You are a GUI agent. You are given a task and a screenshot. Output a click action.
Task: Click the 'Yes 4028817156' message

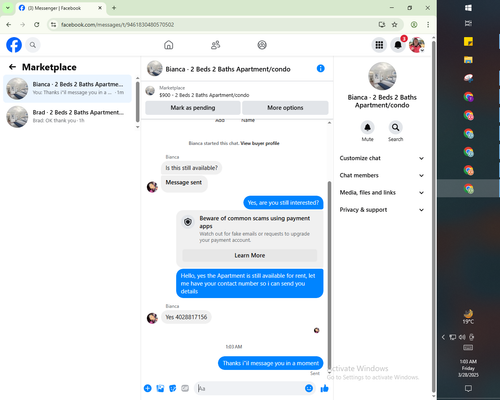[186, 317]
